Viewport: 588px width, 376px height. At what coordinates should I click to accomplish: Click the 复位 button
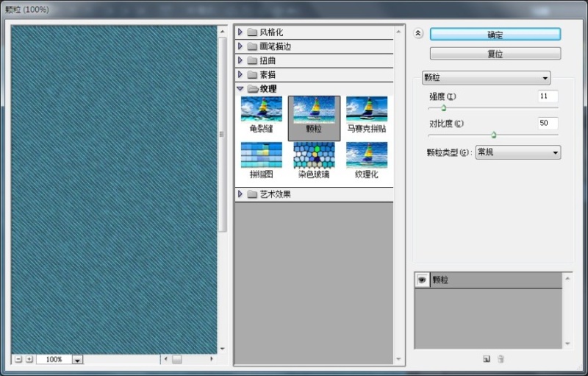point(495,54)
